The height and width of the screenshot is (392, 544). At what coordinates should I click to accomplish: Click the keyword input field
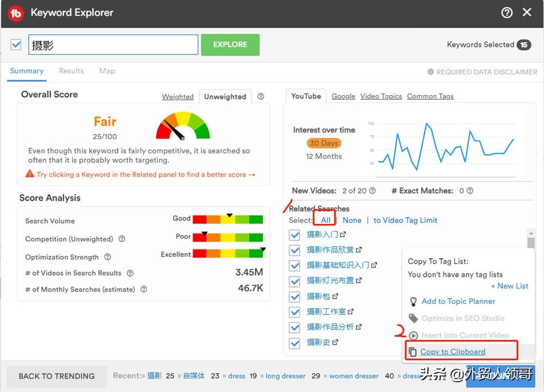point(113,45)
